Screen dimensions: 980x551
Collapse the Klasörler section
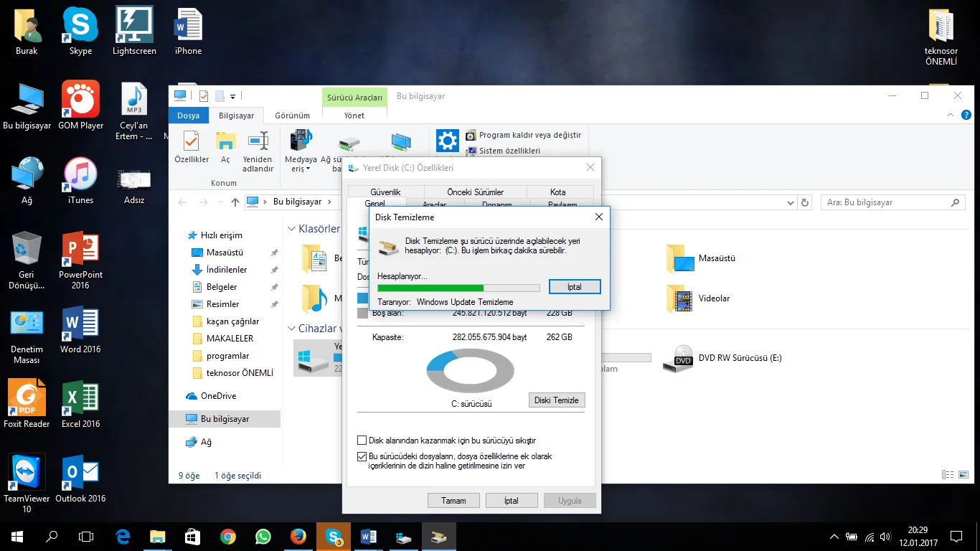(x=292, y=229)
